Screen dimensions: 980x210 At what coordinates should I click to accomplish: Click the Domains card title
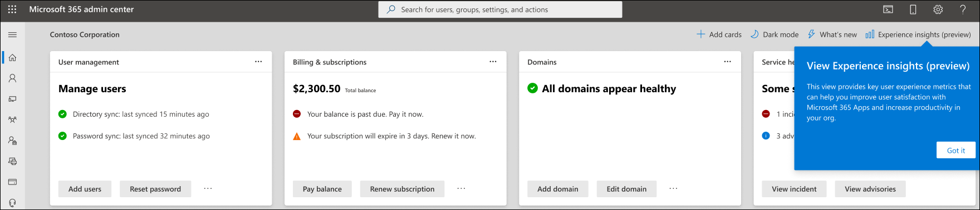pos(542,62)
